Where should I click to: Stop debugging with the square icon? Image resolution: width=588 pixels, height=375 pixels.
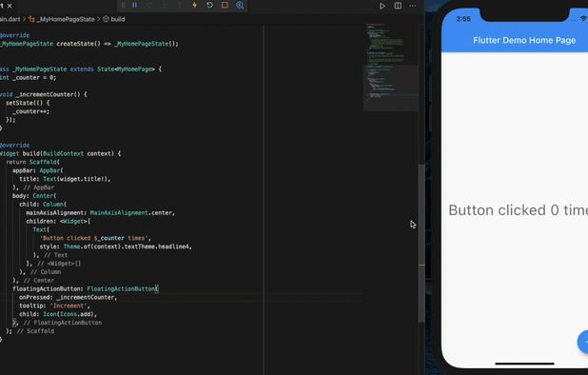click(225, 5)
